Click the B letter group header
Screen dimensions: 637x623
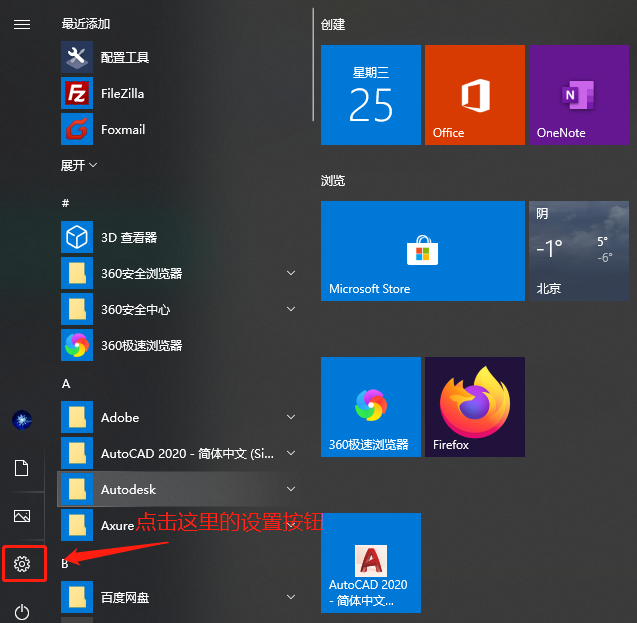coord(65,564)
